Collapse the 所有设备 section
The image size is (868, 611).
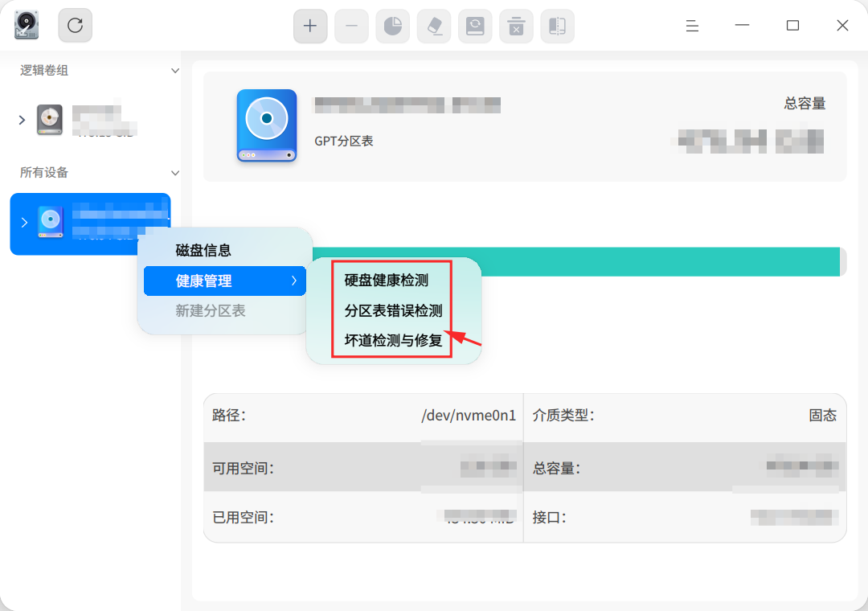pyautogui.click(x=175, y=173)
